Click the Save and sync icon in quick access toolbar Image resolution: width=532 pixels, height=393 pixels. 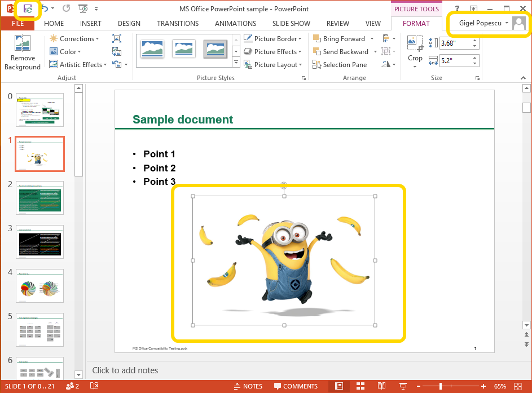point(28,9)
